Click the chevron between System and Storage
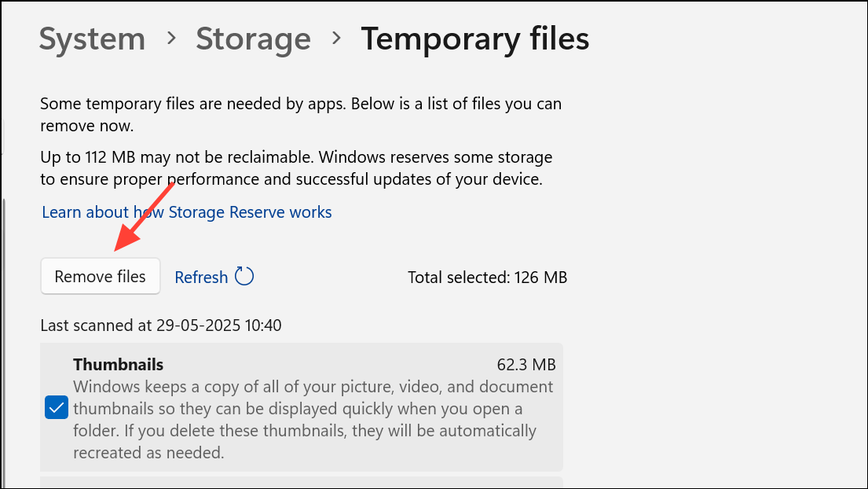868x489 pixels. (170, 39)
